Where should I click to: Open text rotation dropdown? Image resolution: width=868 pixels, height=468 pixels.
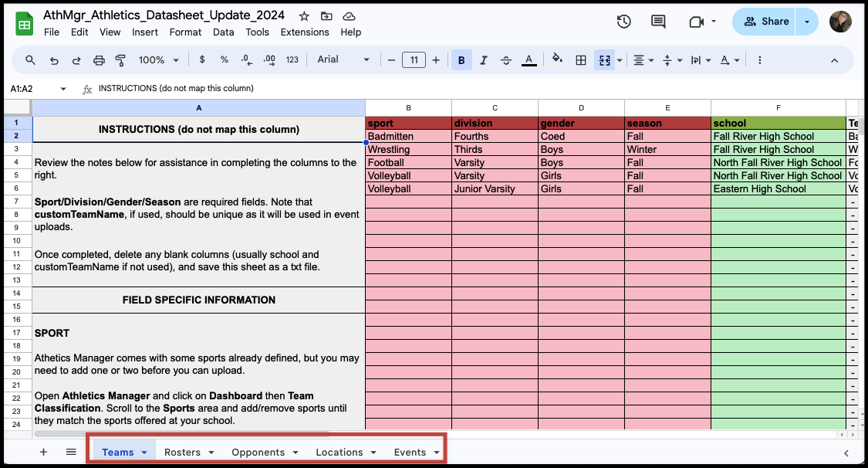click(730, 60)
